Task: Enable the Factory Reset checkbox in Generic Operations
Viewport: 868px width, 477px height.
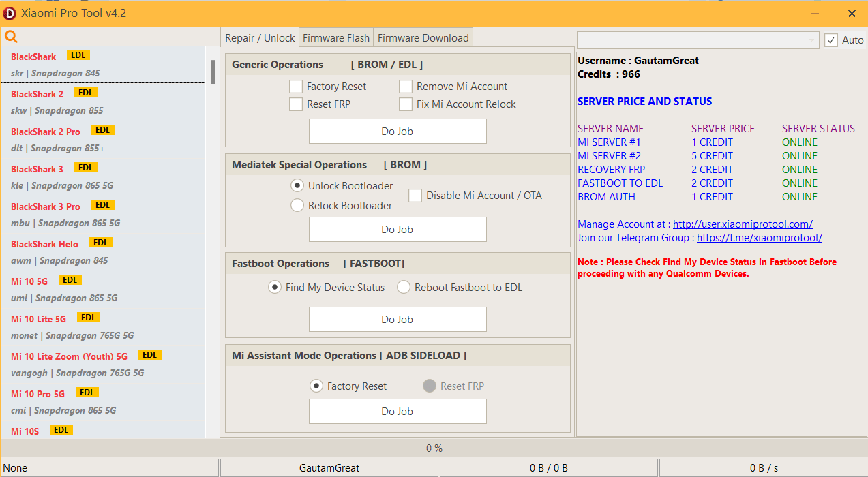Action: coord(296,87)
